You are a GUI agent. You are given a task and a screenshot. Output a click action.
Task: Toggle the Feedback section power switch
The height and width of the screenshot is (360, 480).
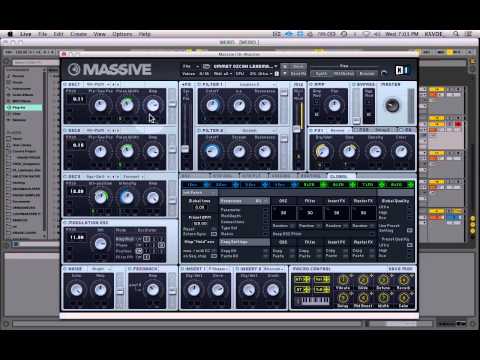pyautogui.click(x=129, y=269)
